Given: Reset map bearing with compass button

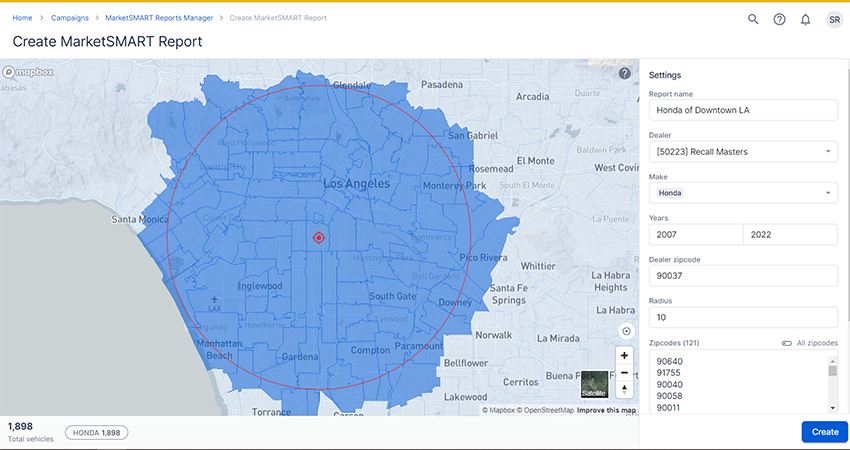Looking at the screenshot, I should pos(624,389).
